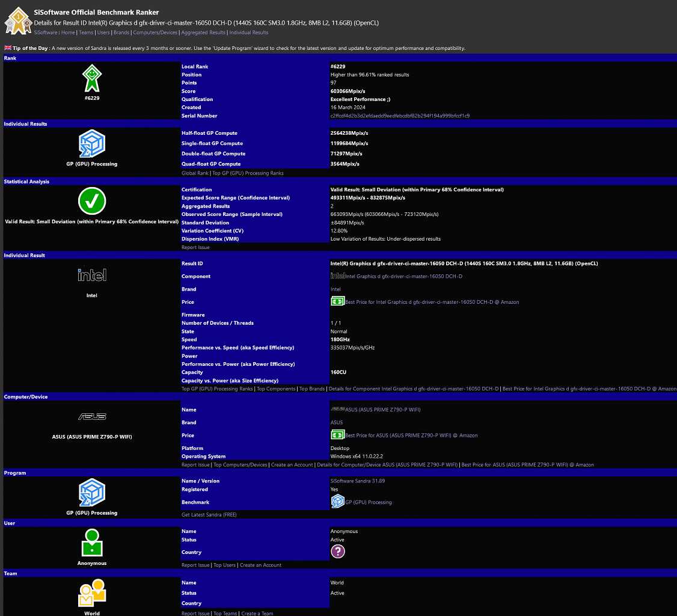Viewport: 677px width, 616px height.
Task: Open Top GP (GPU) Processing Ranks under Individual Result
Action: pyautogui.click(x=217, y=389)
